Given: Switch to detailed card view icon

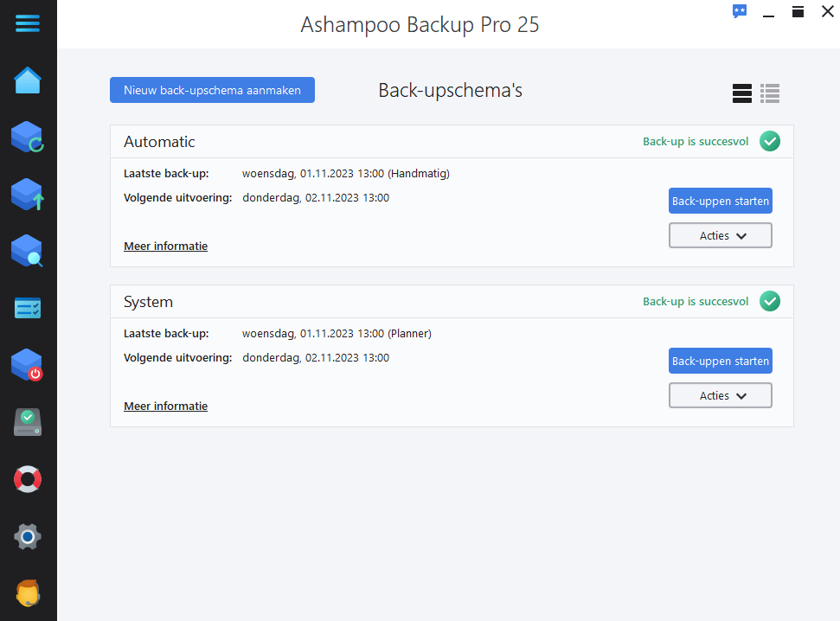Looking at the screenshot, I should [x=742, y=93].
